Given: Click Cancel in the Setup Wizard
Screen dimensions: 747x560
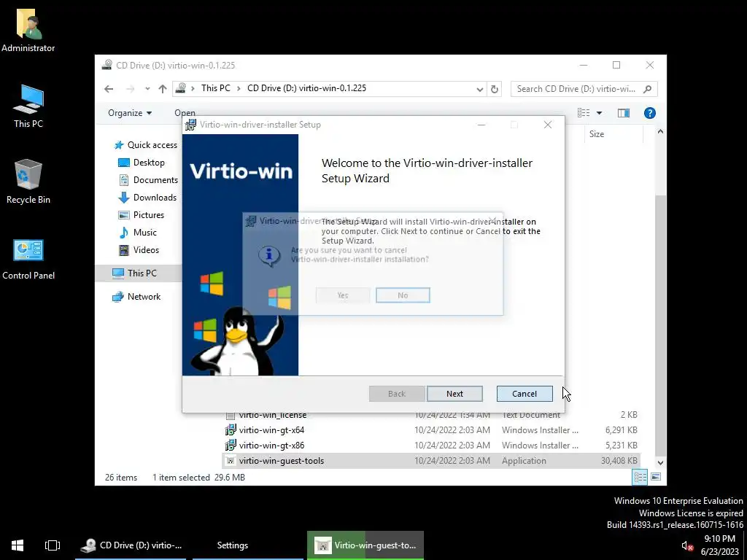Looking at the screenshot, I should coord(525,394).
